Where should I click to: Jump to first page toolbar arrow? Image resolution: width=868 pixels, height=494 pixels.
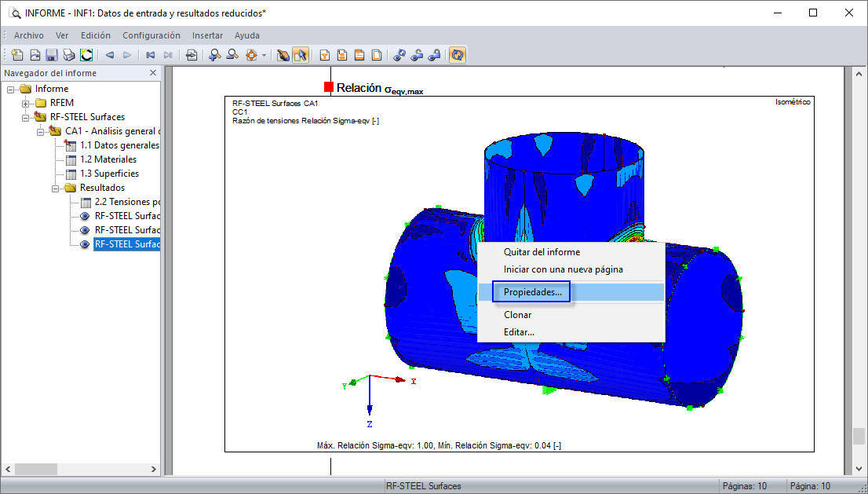pyautogui.click(x=150, y=55)
